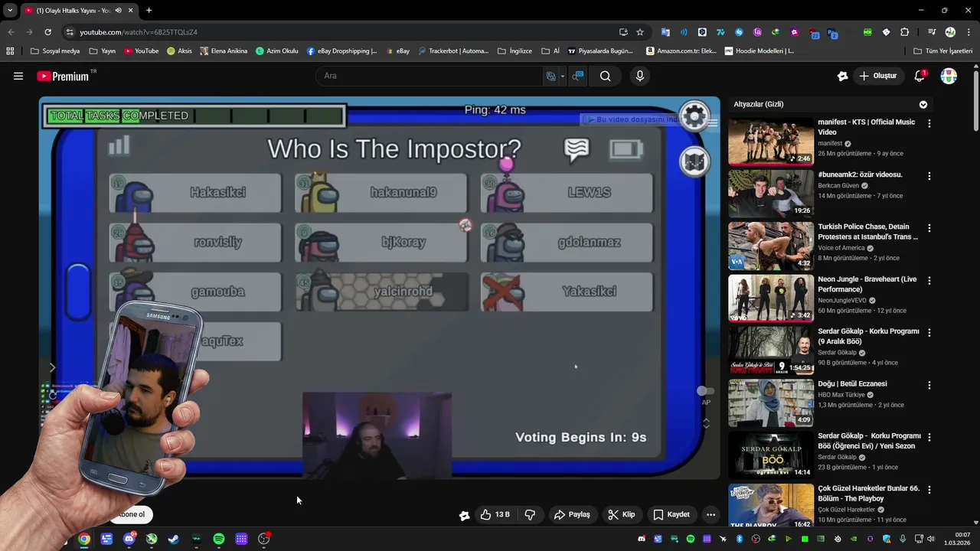Click the Abone ol subscribe button
Image resolution: width=980 pixels, height=551 pixels.
click(x=131, y=514)
